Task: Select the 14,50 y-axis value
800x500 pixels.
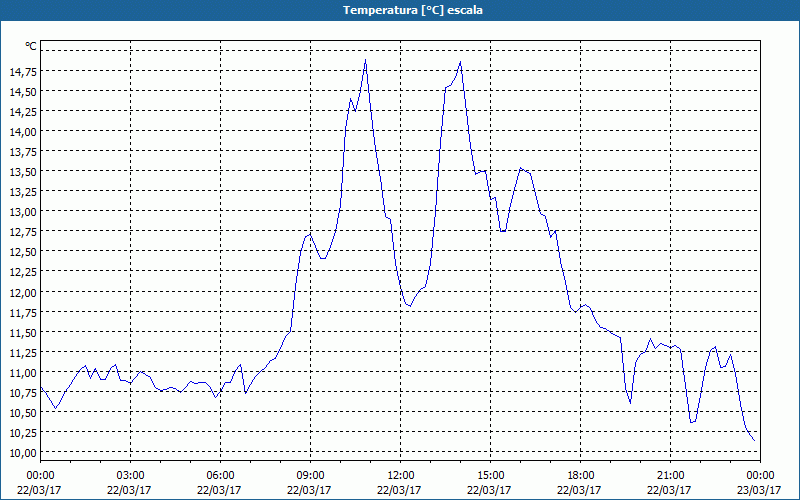Action: 23,91
